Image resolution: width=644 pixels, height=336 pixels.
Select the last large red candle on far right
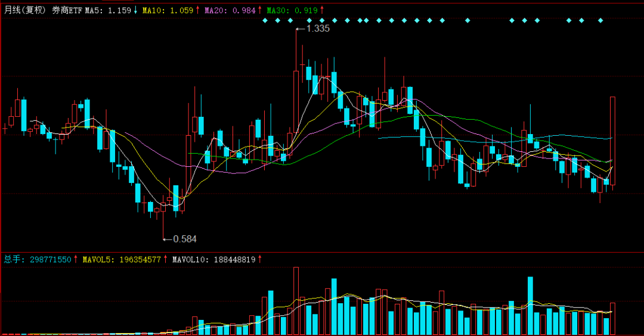[613, 141]
